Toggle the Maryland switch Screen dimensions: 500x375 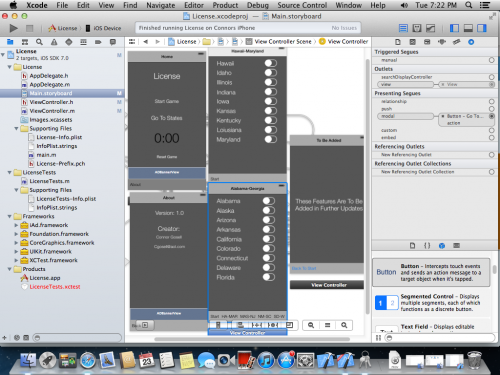coord(271,139)
